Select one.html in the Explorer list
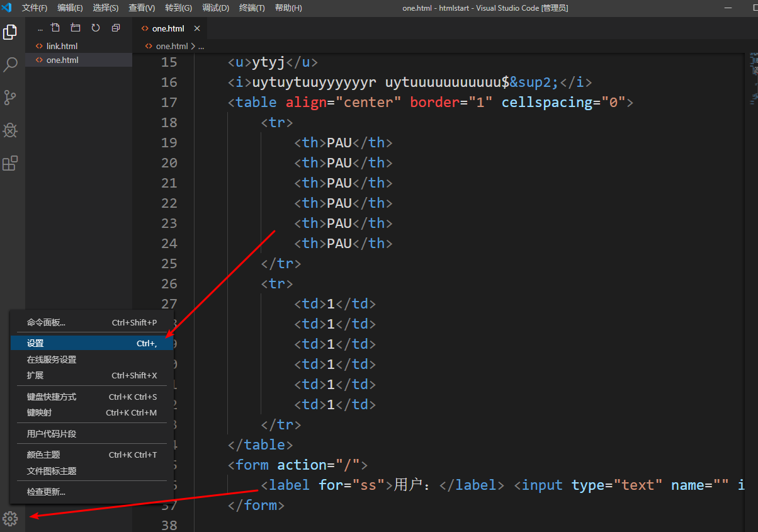This screenshot has height=532, width=758. coord(79,60)
